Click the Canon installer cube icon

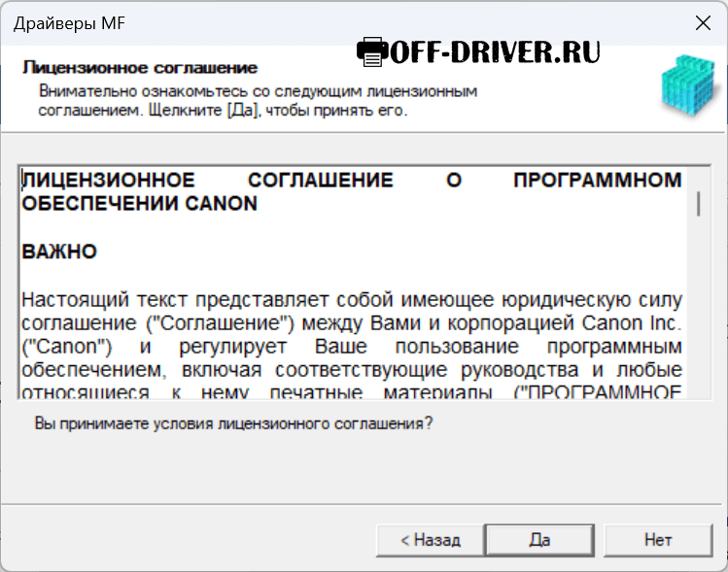pos(690,86)
